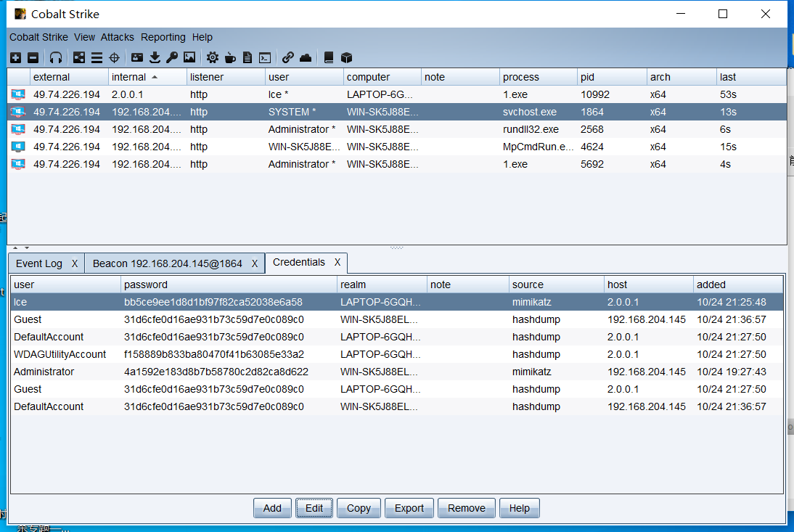Click the book help icon in toolbar

329,58
